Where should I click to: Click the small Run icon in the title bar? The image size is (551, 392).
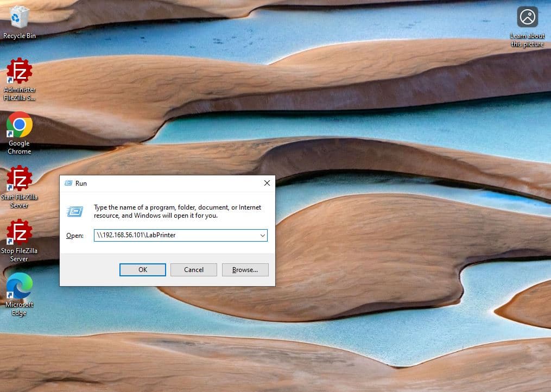tap(68, 184)
